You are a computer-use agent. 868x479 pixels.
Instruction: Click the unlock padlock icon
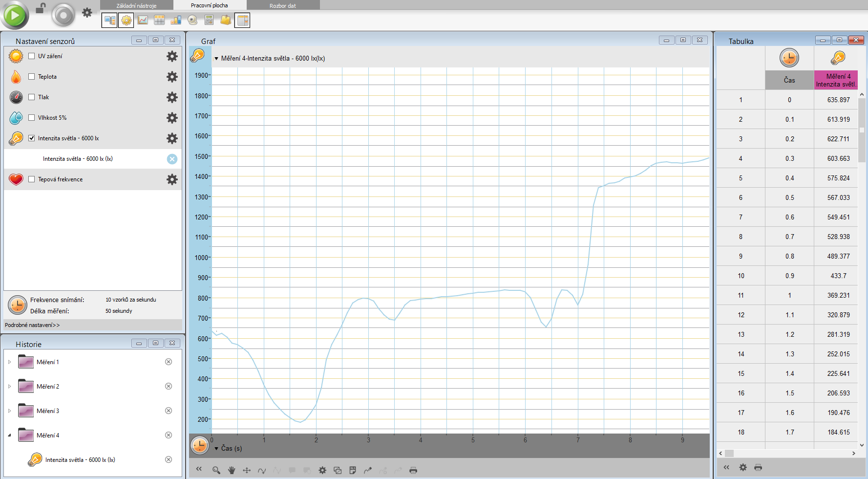click(x=41, y=8)
